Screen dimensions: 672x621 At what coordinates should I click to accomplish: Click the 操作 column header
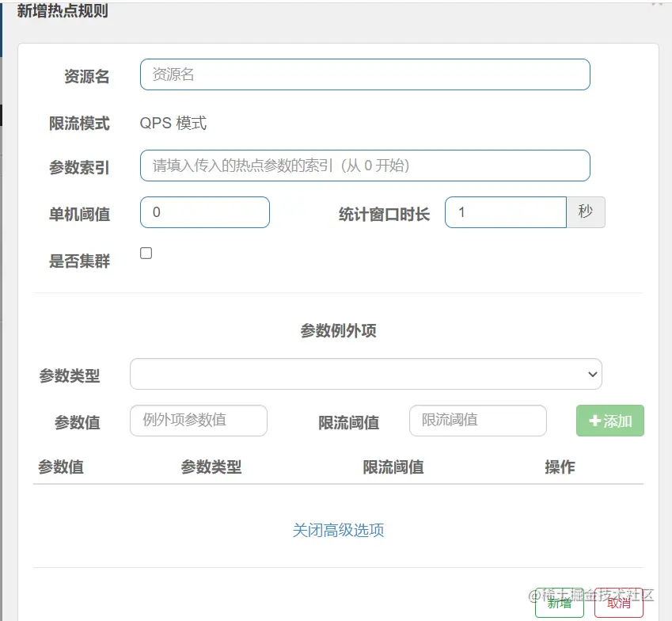560,467
